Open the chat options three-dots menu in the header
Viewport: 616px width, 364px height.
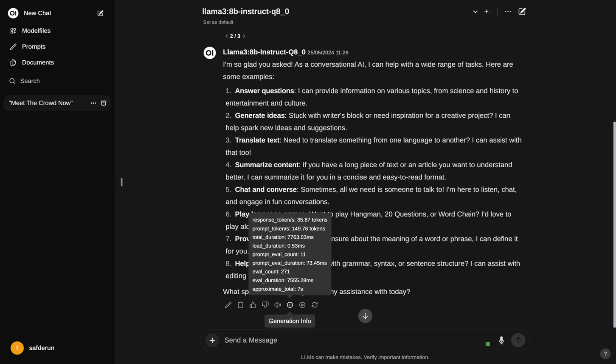(508, 11)
